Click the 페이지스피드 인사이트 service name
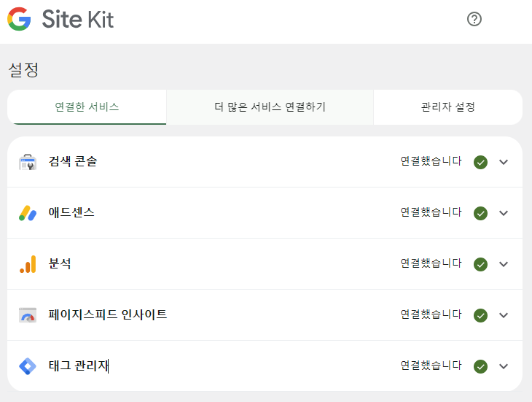 [108, 314]
